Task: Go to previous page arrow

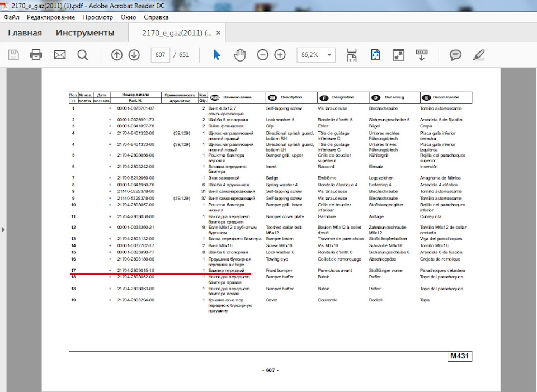Action: coord(116,55)
